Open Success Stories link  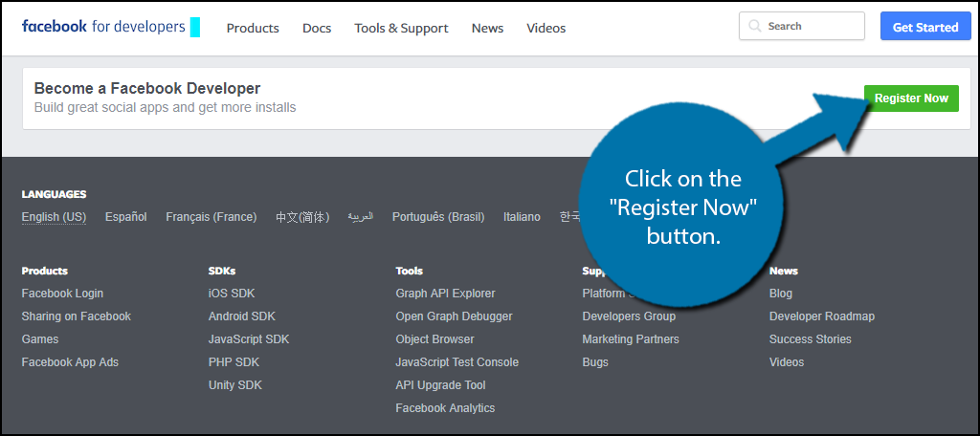click(810, 339)
